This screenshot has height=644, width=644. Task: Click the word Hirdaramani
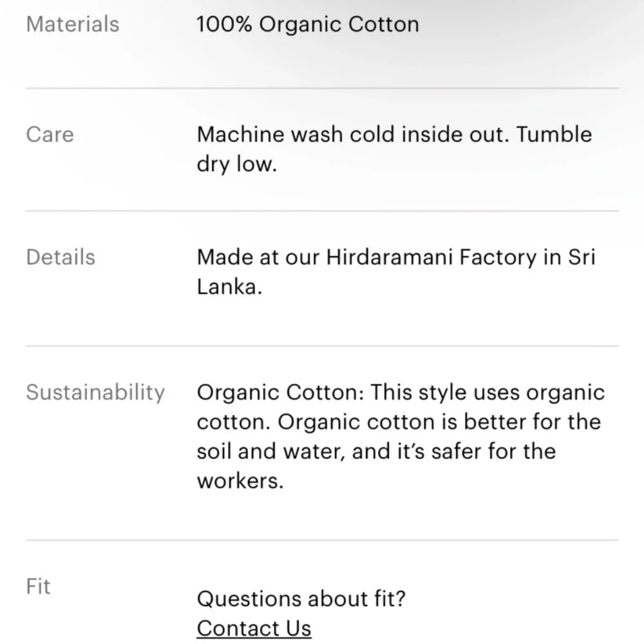point(390,258)
